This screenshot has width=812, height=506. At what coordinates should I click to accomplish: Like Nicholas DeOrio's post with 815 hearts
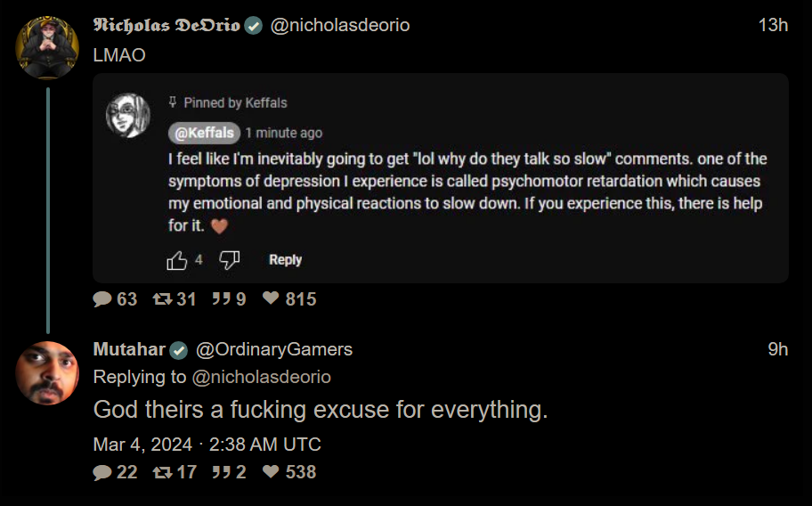click(x=271, y=298)
